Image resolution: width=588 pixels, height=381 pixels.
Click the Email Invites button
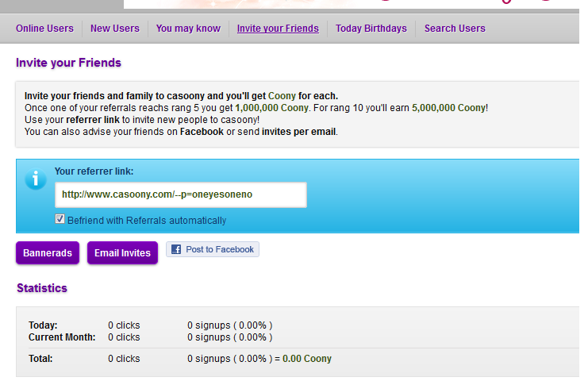point(123,253)
